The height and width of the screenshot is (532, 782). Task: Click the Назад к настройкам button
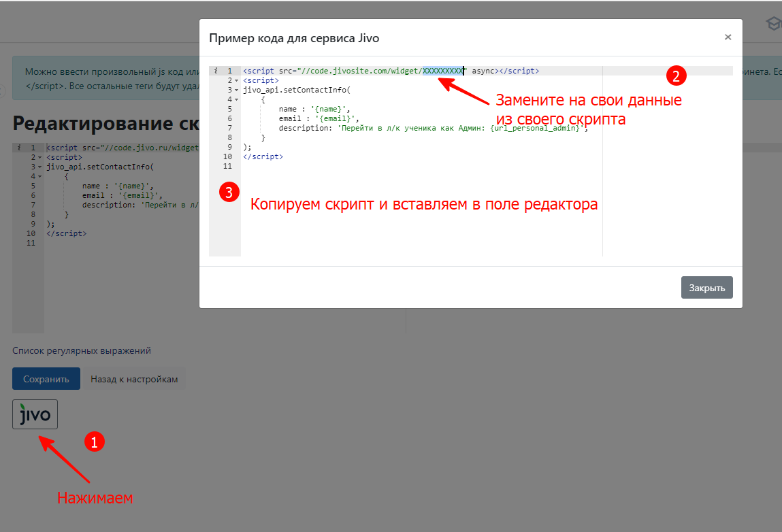(x=133, y=379)
